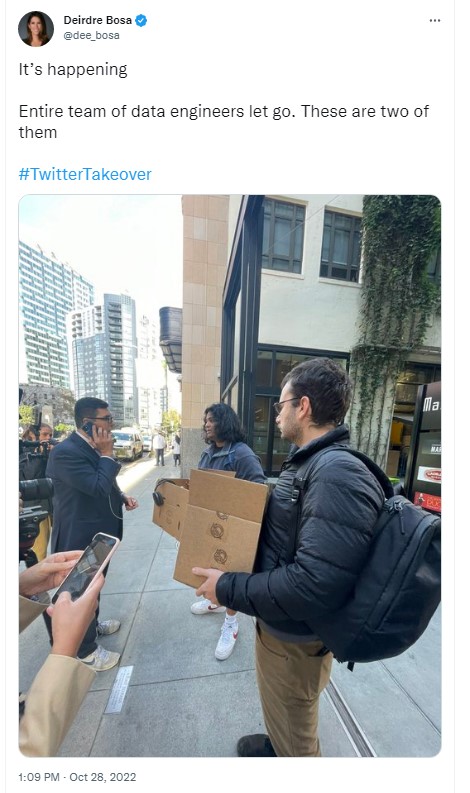Click the Oct 28, 2022 date
470x793 pixels.
point(103,777)
